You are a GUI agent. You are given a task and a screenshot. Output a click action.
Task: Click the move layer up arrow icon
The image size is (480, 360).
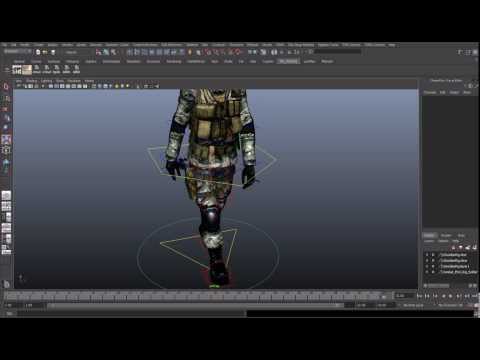pyautogui.click(x=454, y=247)
